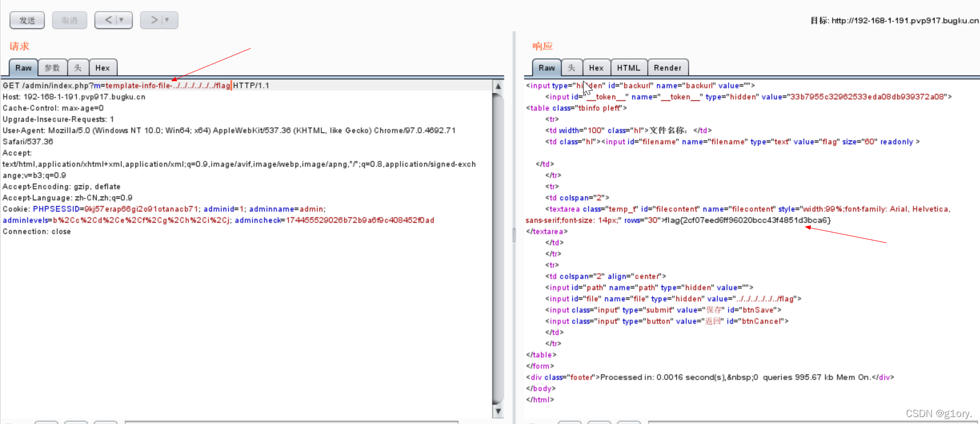Click the request scrollbar up arrow

coord(498,87)
